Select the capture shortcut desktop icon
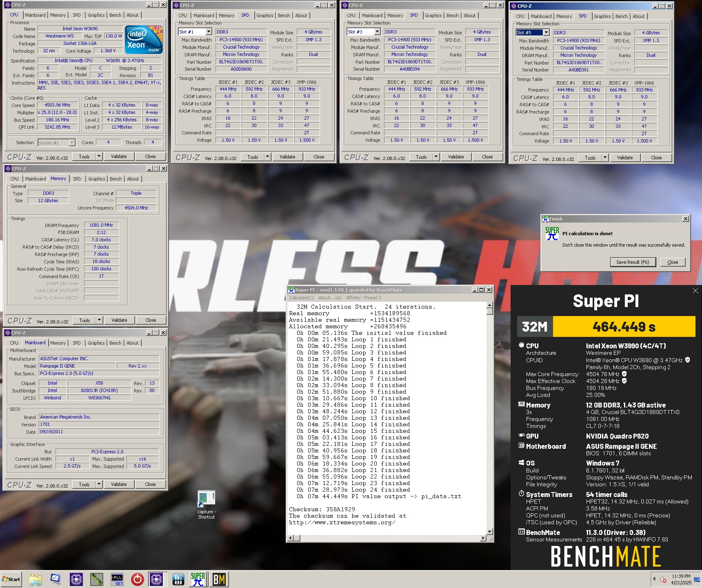702x588 pixels. coord(207,505)
